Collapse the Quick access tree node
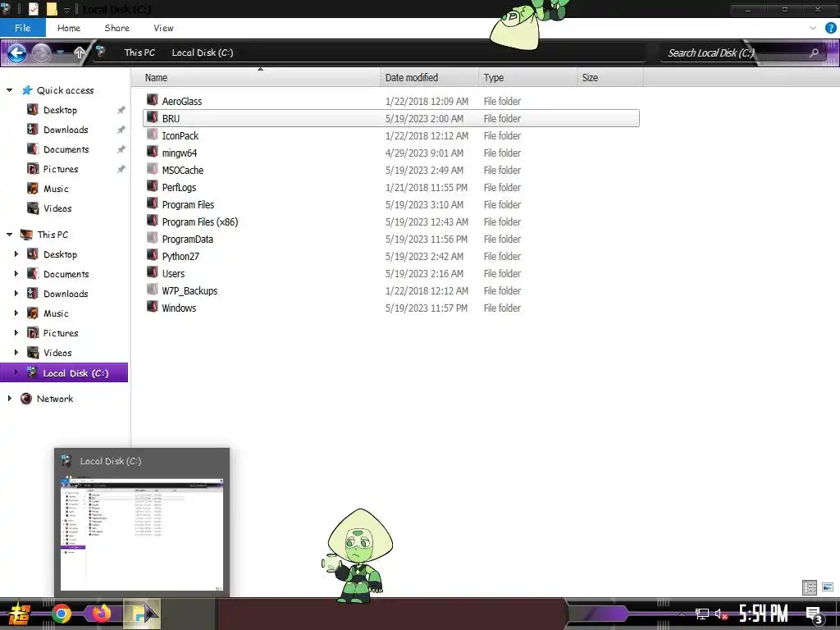The height and width of the screenshot is (630, 840). pyautogui.click(x=9, y=90)
